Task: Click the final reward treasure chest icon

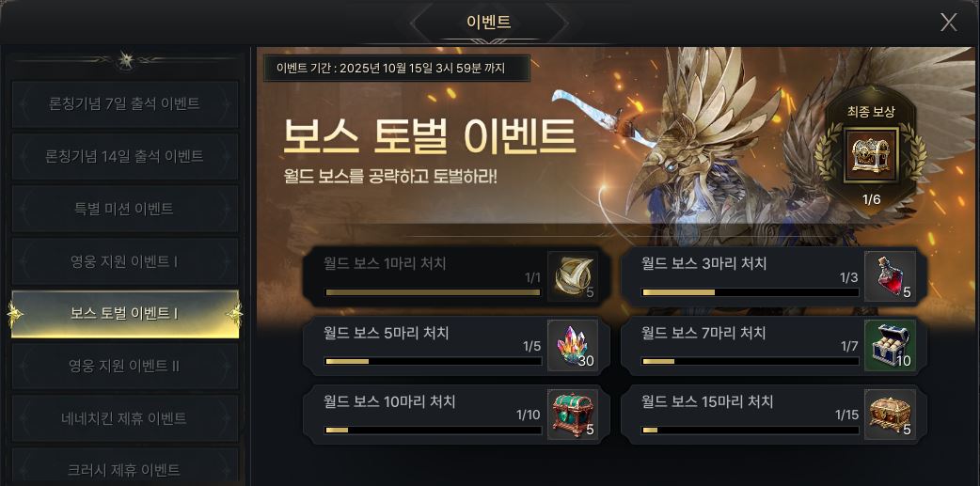Action: tap(871, 154)
